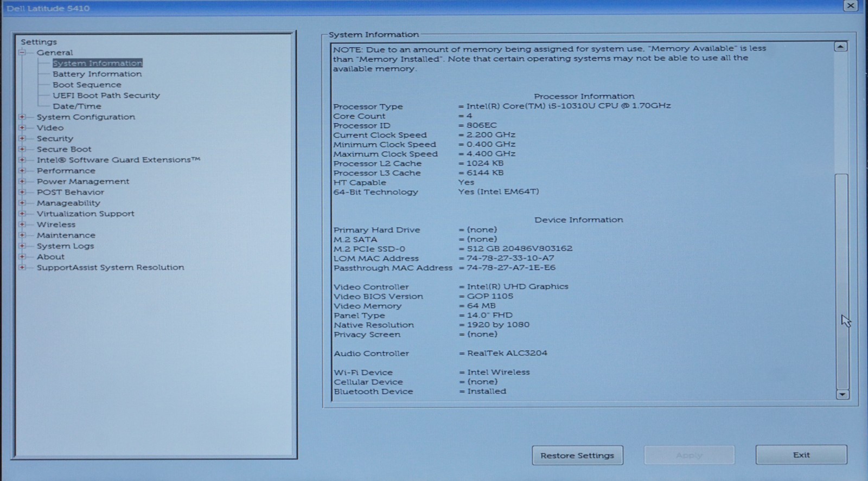Viewport: 868px width, 481px height.
Task: Expand the Maintenance node
Action: coord(22,235)
